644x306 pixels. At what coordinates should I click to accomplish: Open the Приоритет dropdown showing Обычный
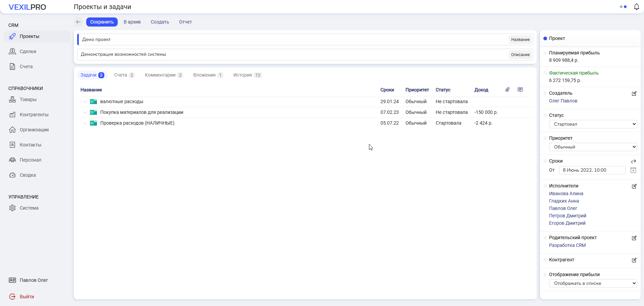pyautogui.click(x=593, y=147)
